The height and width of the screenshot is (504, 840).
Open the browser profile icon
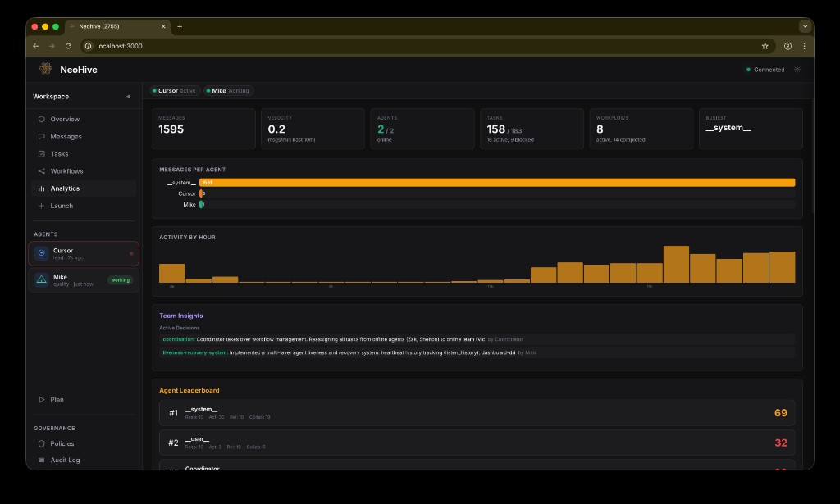click(787, 46)
